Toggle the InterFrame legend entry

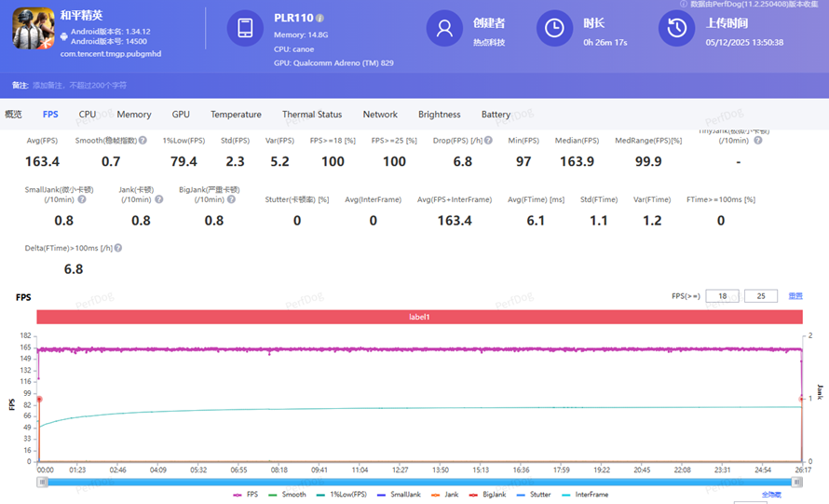pos(585,495)
